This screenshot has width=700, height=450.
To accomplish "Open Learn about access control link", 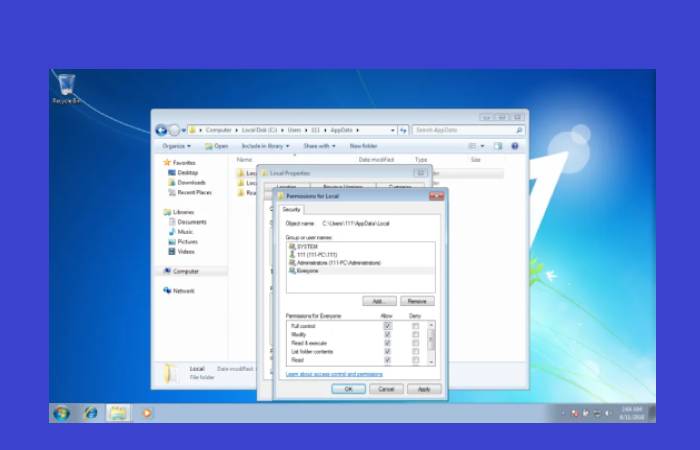I will click(x=334, y=374).
